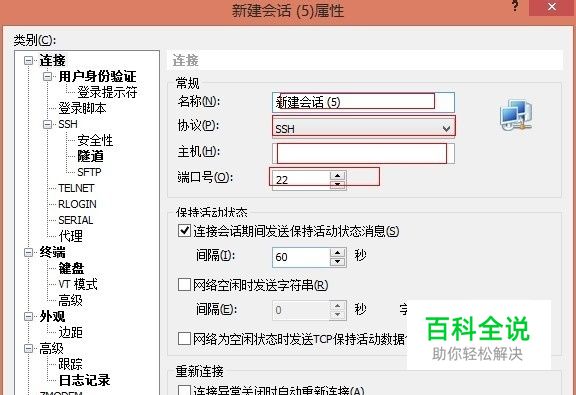Collapse the 用户身份验证 tree node
Image resolution: width=576 pixels, height=395 pixels.
pos(47,76)
